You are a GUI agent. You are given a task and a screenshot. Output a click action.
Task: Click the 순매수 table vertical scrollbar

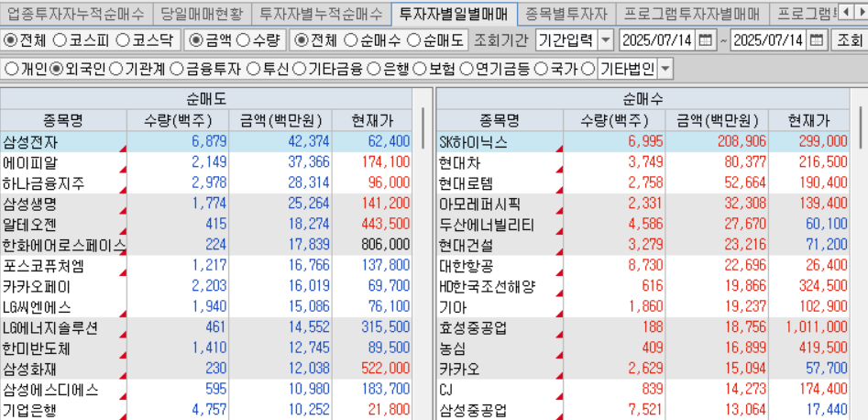click(860, 127)
